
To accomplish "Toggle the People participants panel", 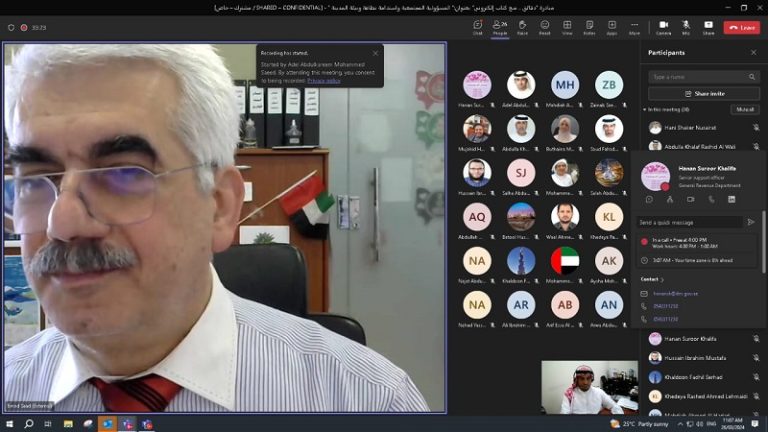I will [500, 27].
